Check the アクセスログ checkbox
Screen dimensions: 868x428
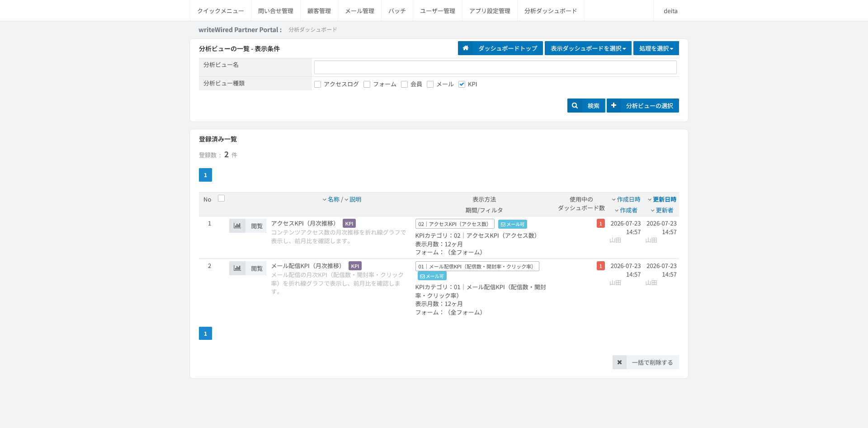(318, 85)
